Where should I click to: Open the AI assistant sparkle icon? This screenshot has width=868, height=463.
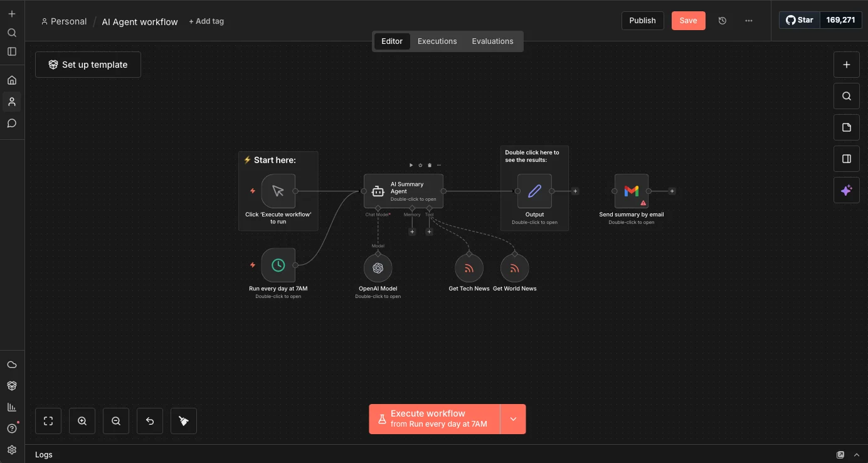click(x=846, y=191)
